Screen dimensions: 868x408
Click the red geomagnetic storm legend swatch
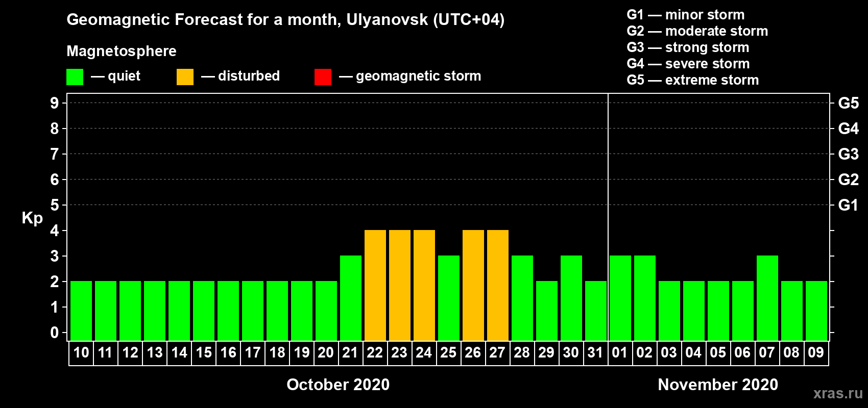323,77
